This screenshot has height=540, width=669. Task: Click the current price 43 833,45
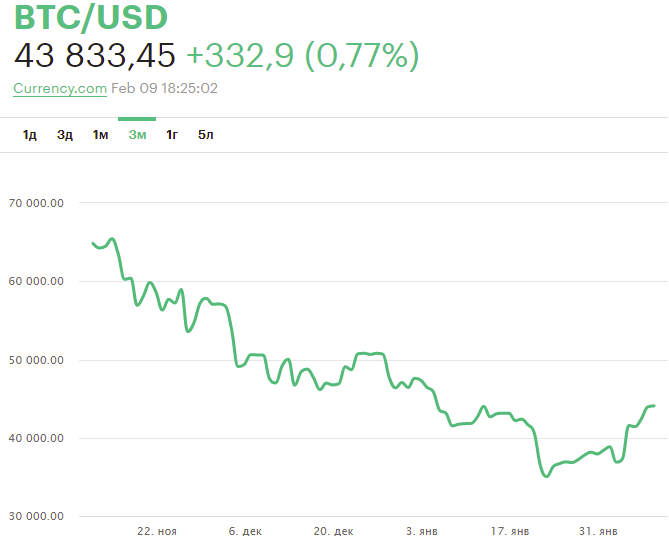tap(95, 55)
